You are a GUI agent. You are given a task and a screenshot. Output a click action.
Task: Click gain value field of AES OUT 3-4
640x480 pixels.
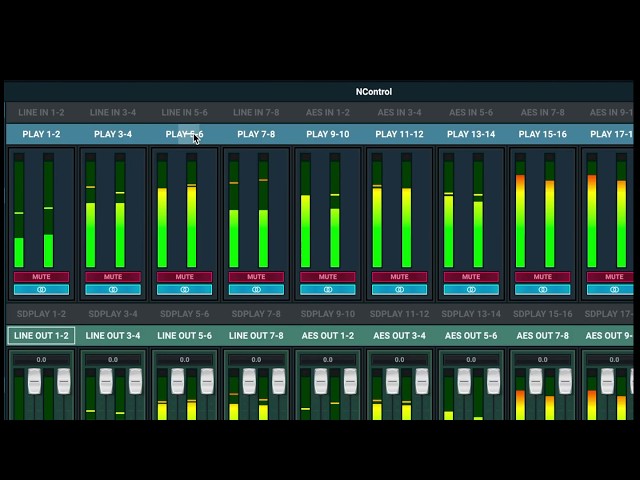click(400, 360)
